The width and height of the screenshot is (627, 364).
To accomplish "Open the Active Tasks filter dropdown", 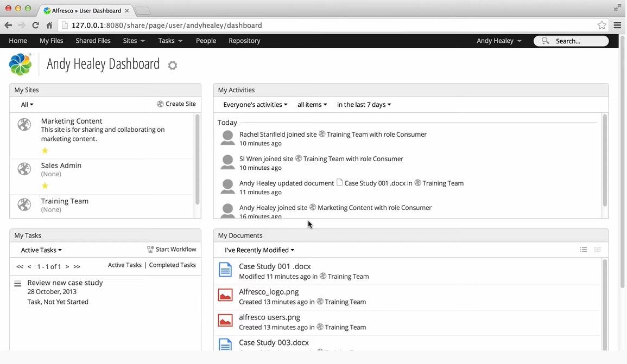I will (41, 250).
